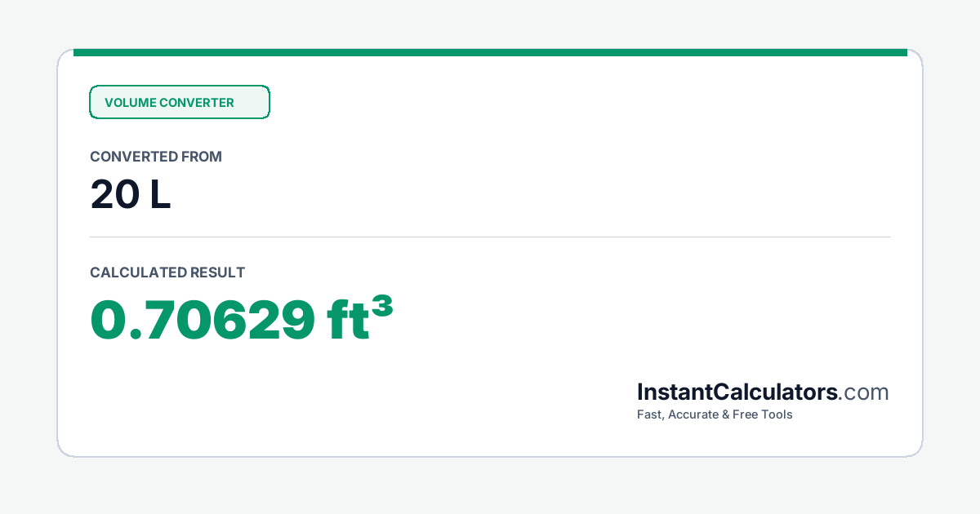The width and height of the screenshot is (980, 514).
Task: Click the bold InstantCalculators brand name
Action: click(737, 392)
